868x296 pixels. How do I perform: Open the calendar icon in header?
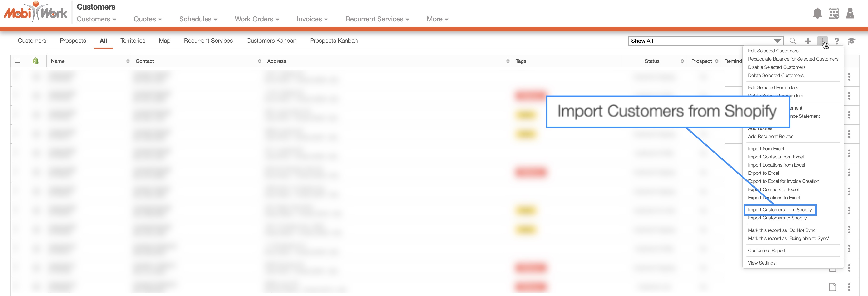(834, 14)
